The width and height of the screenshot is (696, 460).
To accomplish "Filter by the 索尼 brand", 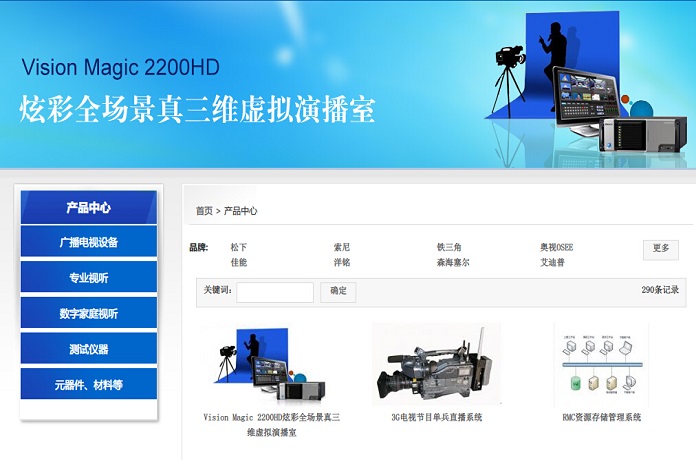I will coord(342,247).
